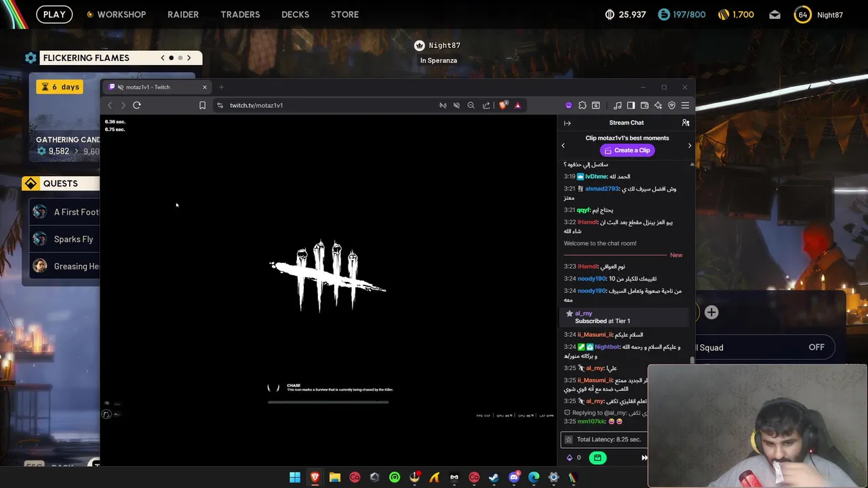This screenshot has width=868, height=488.
Task: Click the Total Latency 8.25 sec. box
Action: click(x=604, y=439)
